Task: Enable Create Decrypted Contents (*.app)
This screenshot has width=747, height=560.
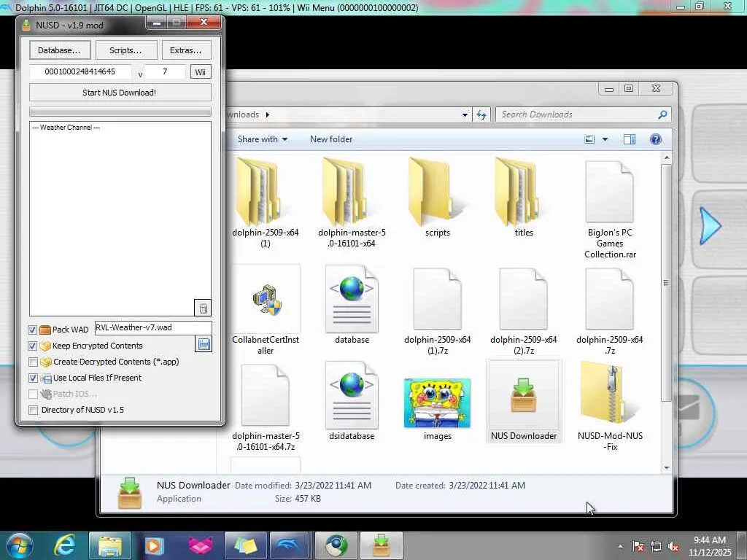Action: coord(32,362)
